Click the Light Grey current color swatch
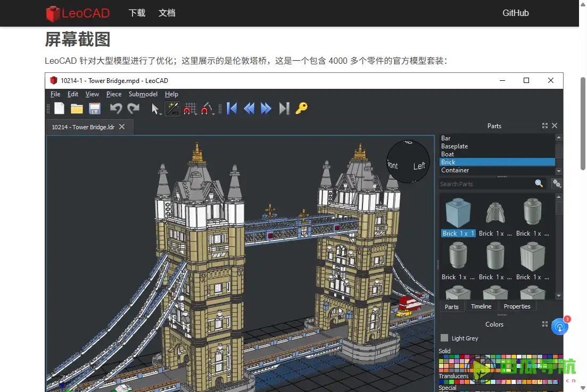The width and height of the screenshot is (587, 392). (x=444, y=338)
